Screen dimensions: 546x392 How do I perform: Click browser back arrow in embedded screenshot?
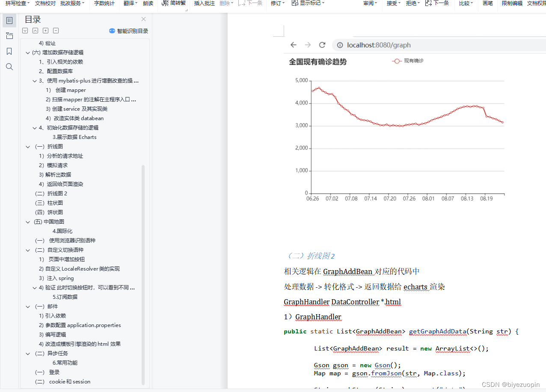293,45
